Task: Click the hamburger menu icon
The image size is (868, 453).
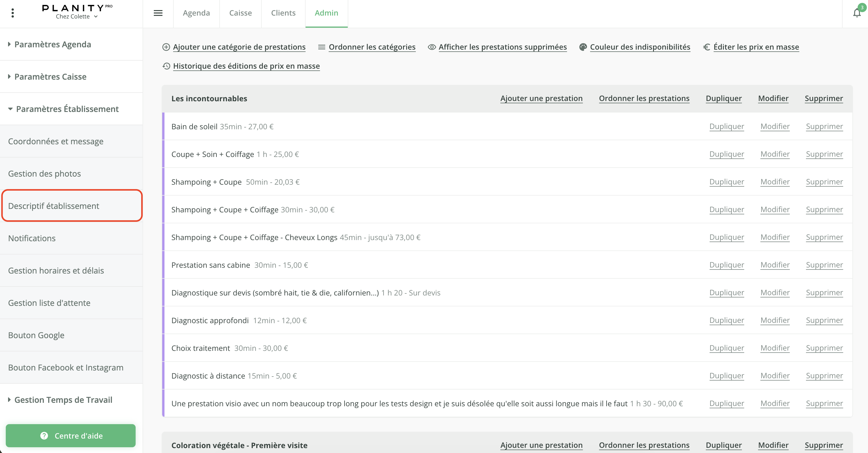Action: 158,13
